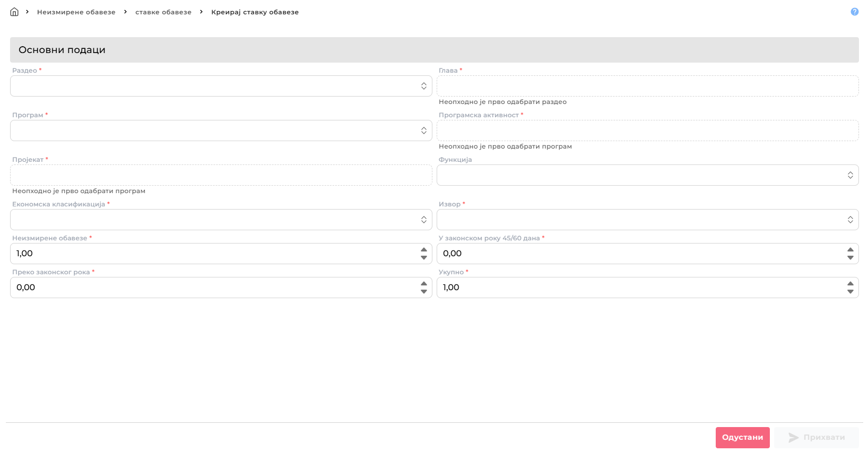Click the disabled Пројекат field

tap(221, 175)
